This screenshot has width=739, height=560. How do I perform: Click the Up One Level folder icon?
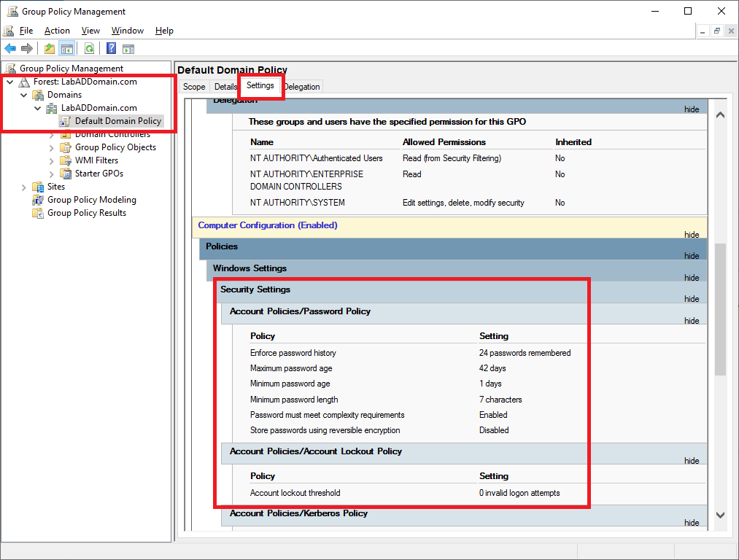pyautogui.click(x=49, y=49)
